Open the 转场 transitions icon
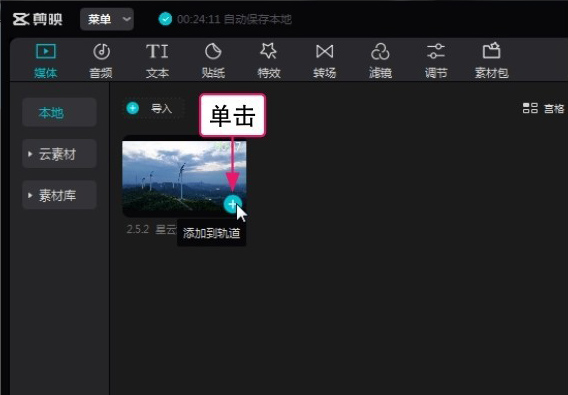 (x=325, y=52)
